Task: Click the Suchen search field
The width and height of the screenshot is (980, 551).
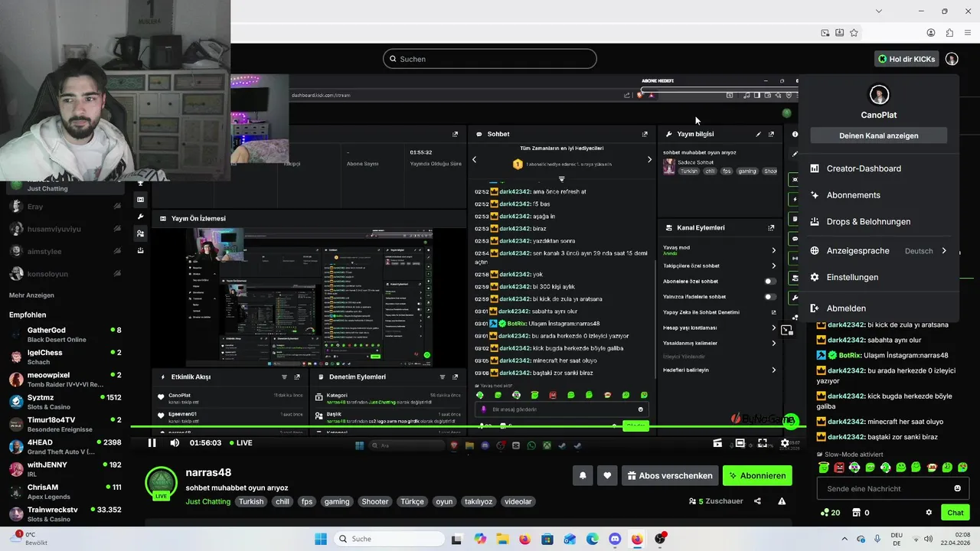Action: (x=490, y=59)
